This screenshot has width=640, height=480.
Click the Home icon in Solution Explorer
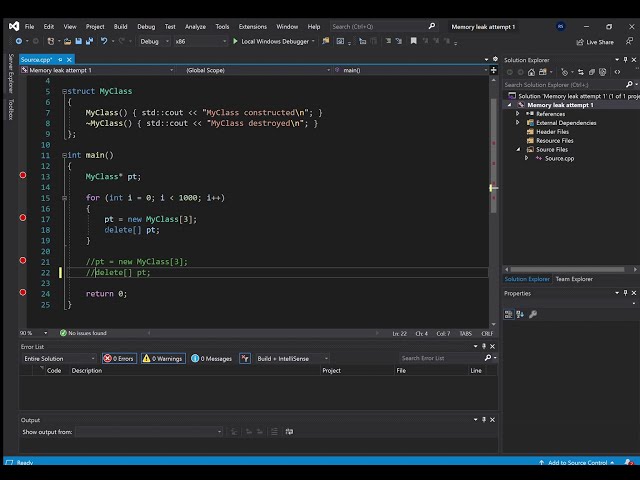pos(531,72)
